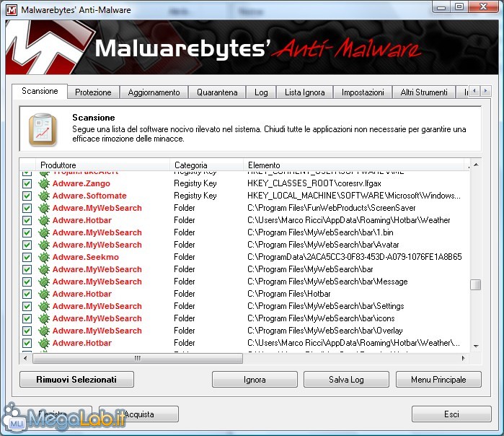The width and height of the screenshot is (504, 436).
Task: Switch to the Log tab
Action: [x=261, y=92]
